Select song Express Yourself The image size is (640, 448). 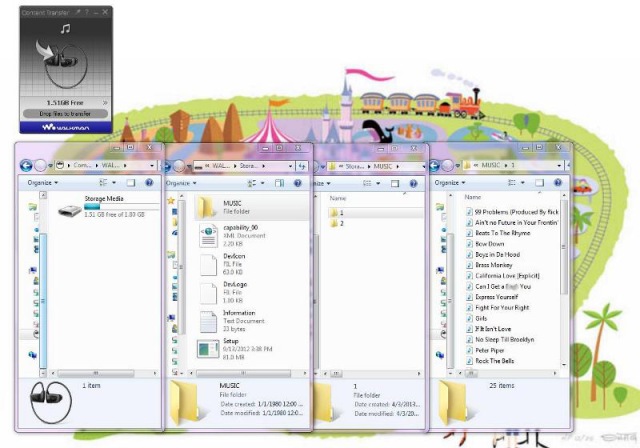[x=492, y=297]
